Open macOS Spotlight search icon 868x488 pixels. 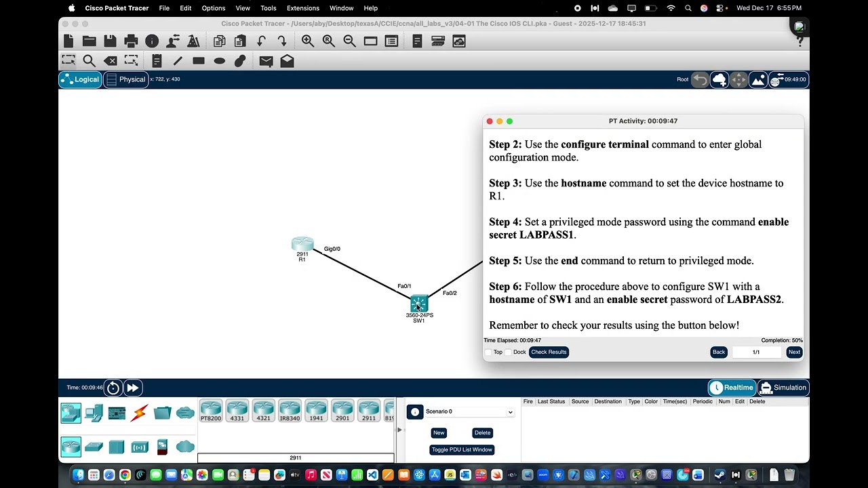click(x=688, y=8)
